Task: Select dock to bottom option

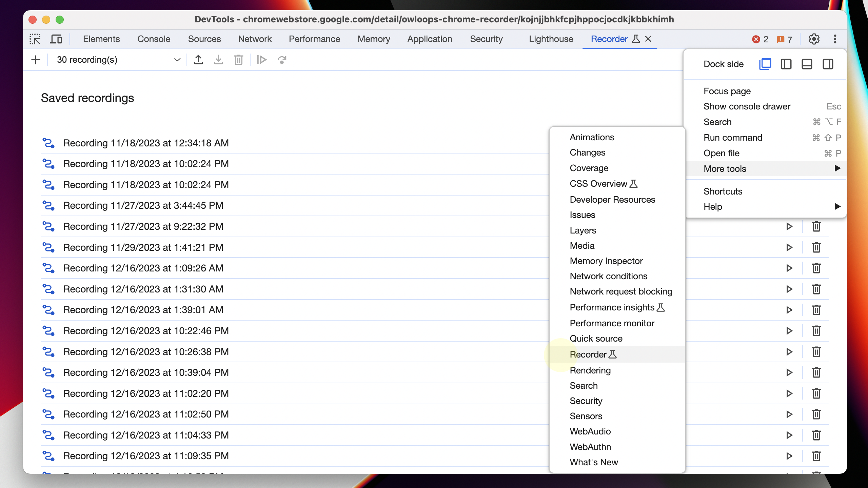Action: pyautogui.click(x=807, y=64)
